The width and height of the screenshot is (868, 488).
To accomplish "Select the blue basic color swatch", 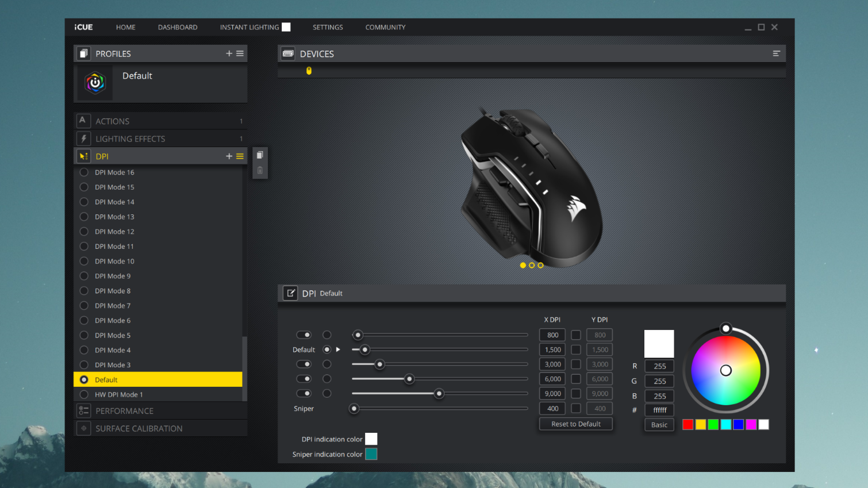I will pos(738,424).
